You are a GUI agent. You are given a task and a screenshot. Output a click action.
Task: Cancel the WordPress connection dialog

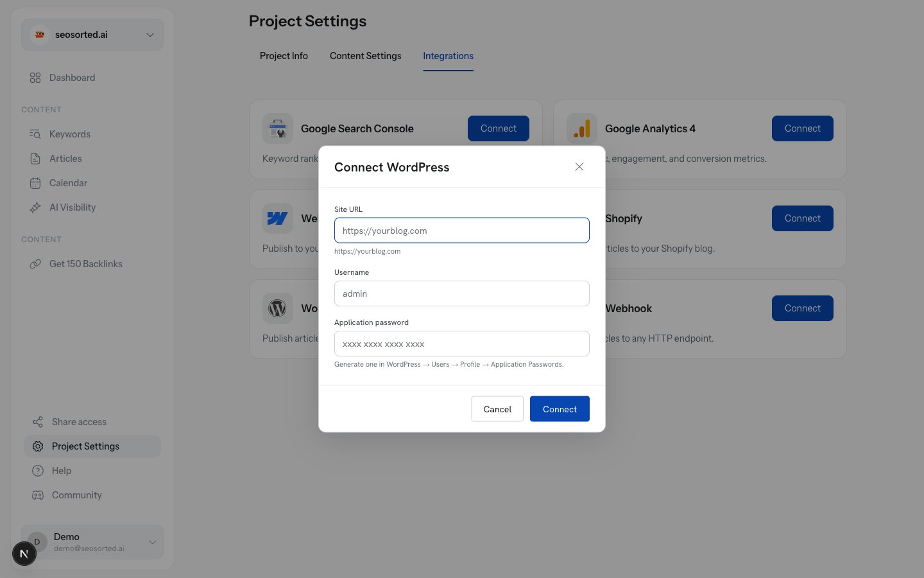pos(497,409)
